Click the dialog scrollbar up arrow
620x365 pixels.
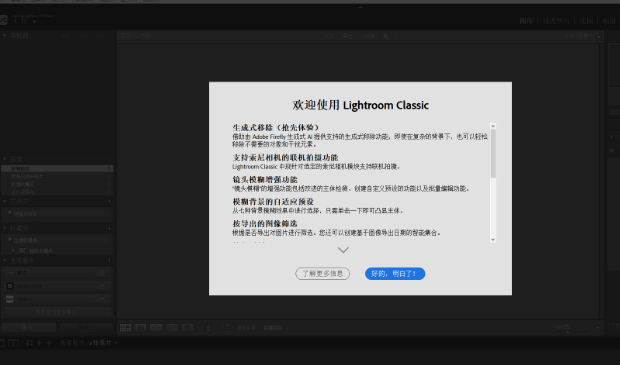(x=493, y=126)
